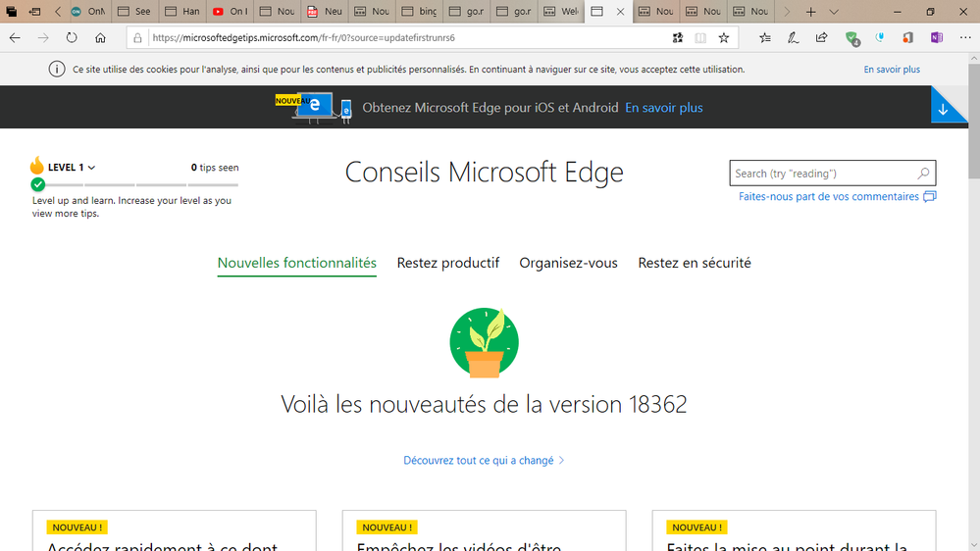Close the active Edge tips tab
Image resolution: width=980 pixels, height=551 pixels.
coord(620,11)
